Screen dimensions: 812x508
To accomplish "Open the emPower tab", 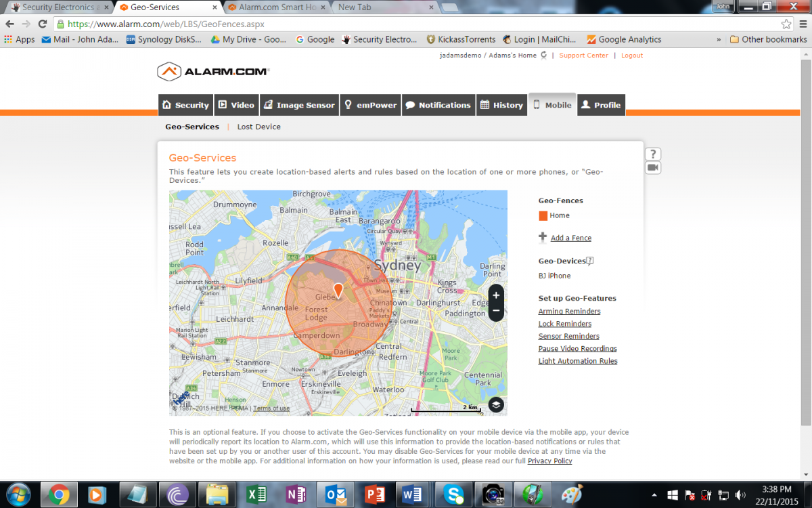I will point(370,105).
